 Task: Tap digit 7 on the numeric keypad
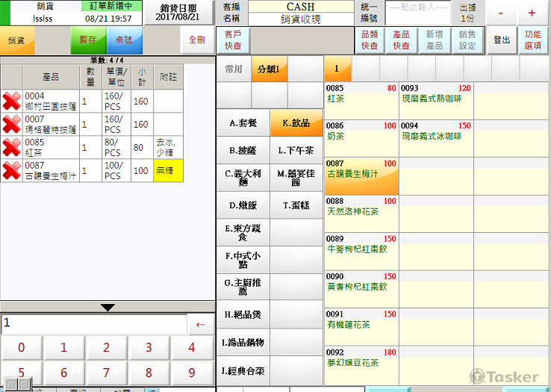pos(107,373)
